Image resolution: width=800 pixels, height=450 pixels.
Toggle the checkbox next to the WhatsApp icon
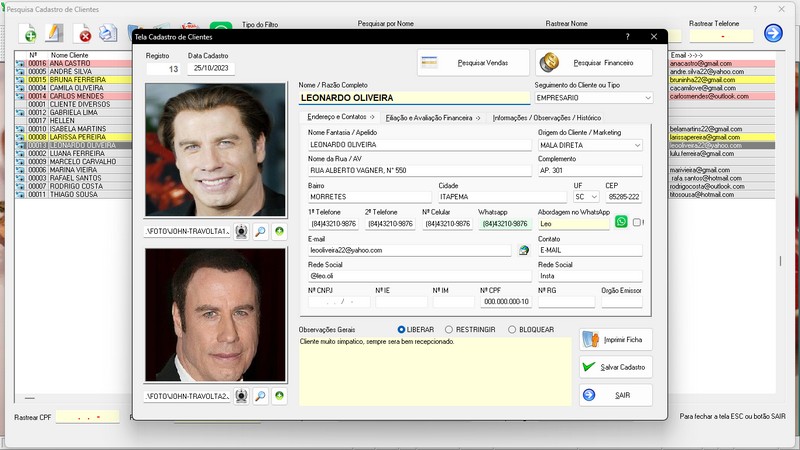(638, 222)
